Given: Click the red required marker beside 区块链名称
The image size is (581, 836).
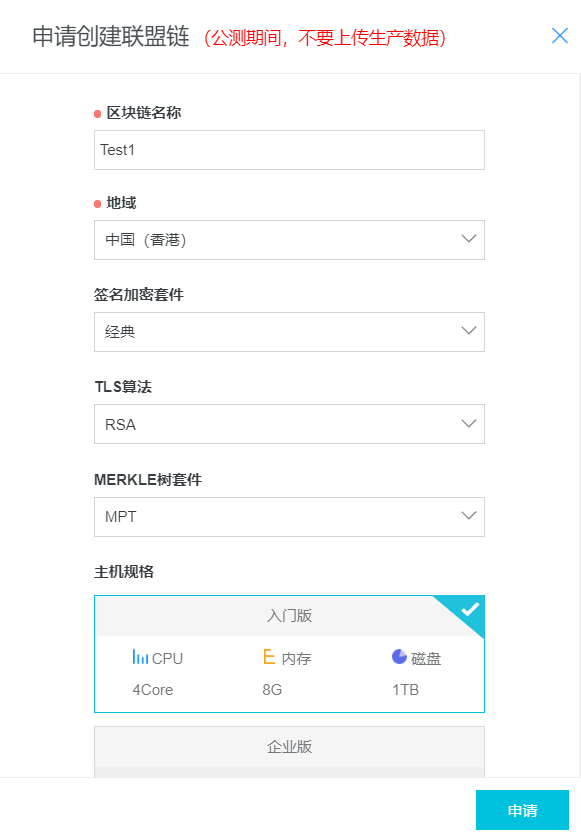Looking at the screenshot, I should point(97,113).
